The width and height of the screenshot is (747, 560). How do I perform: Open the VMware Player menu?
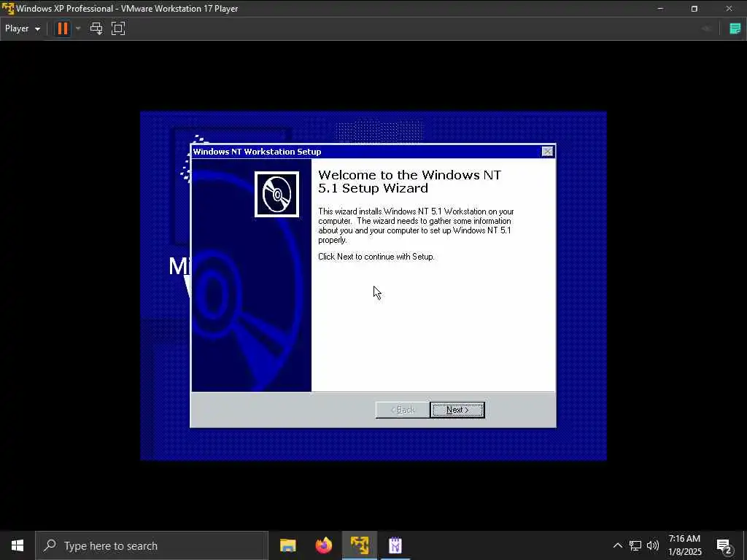(x=23, y=28)
